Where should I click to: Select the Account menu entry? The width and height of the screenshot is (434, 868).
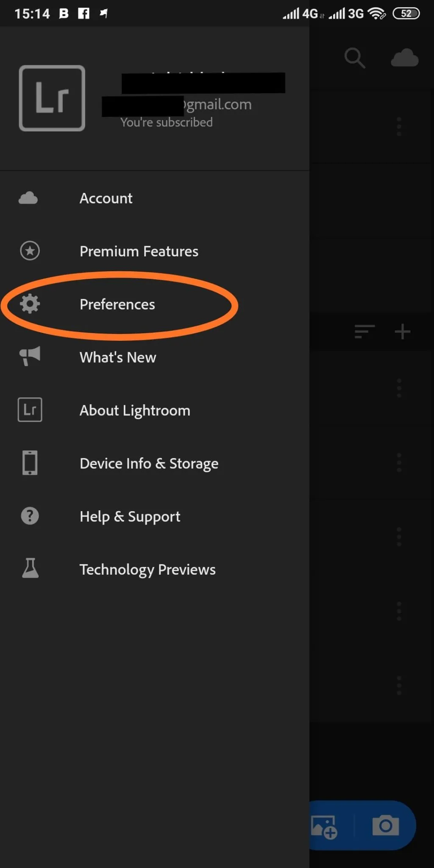click(x=106, y=198)
